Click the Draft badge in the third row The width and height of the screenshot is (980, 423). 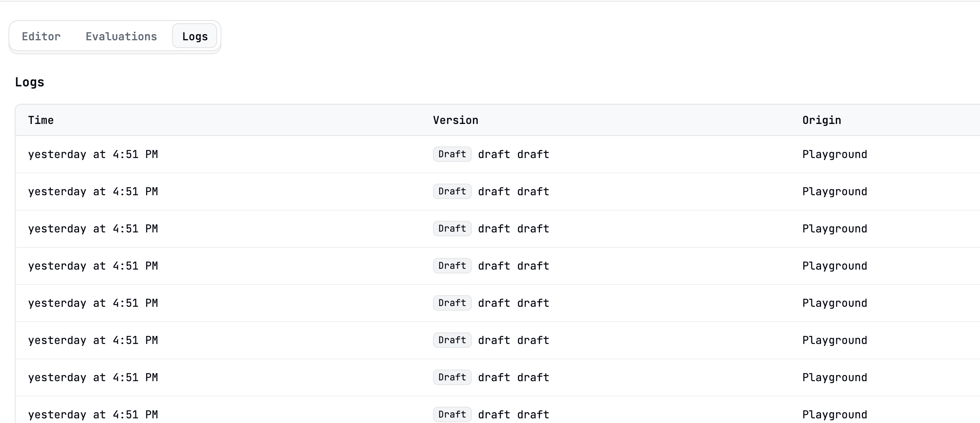click(452, 229)
